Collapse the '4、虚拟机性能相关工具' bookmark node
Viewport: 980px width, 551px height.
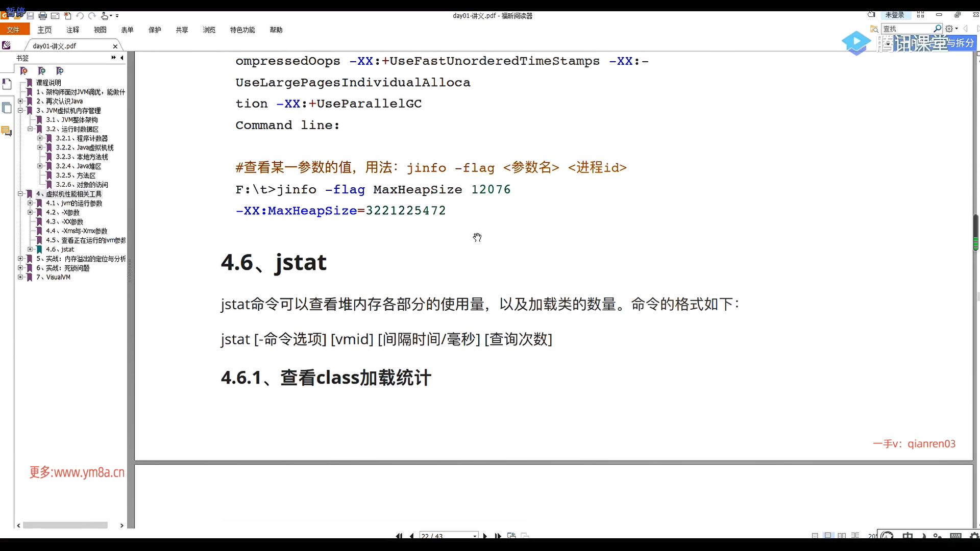click(x=20, y=194)
